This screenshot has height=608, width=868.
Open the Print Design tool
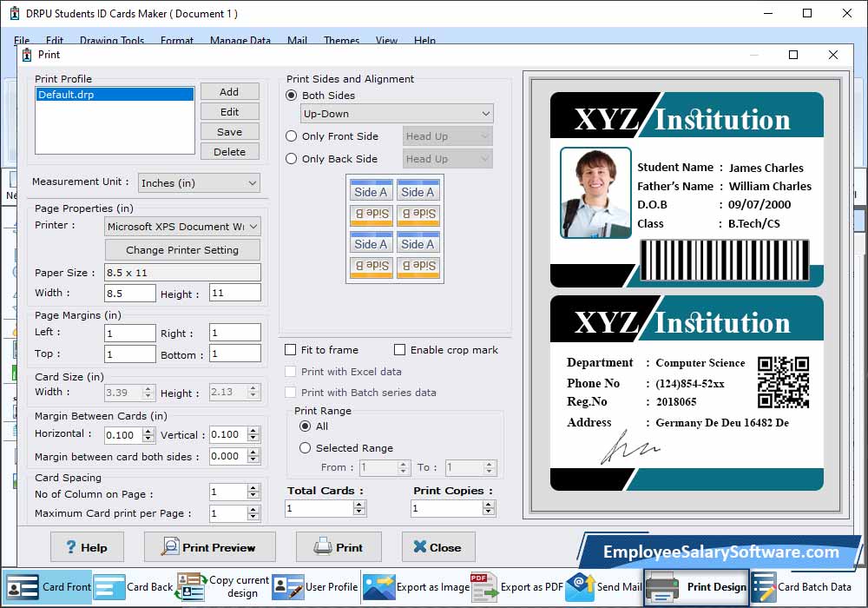click(x=696, y=587)
